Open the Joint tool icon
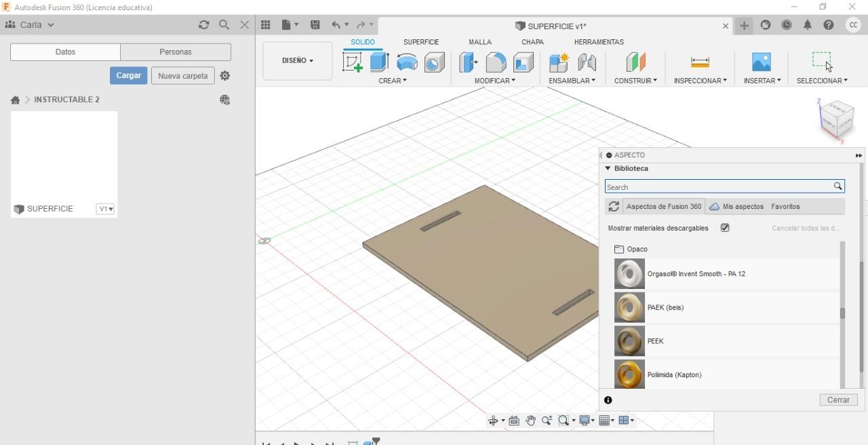 [x=587, y=62]
